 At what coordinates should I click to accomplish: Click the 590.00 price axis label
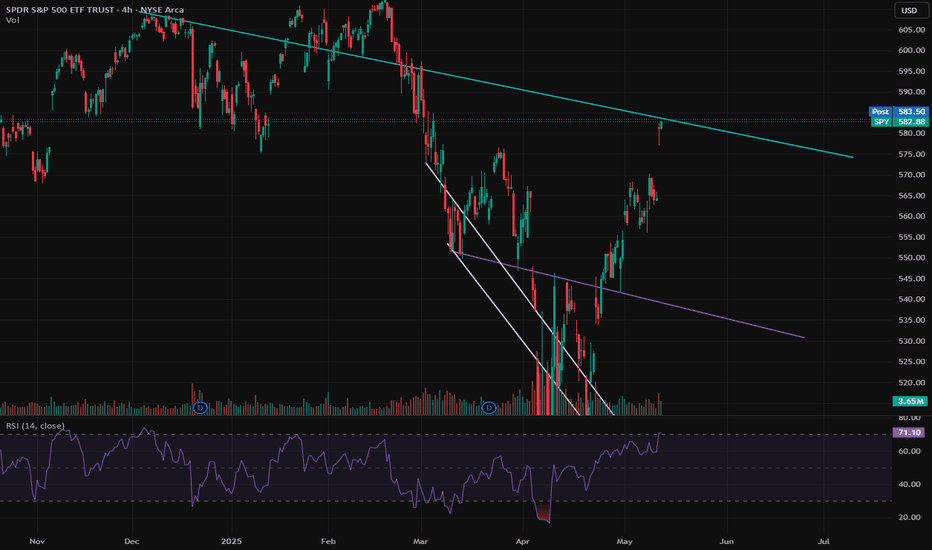pyautogui.click(x=911, y=92)
